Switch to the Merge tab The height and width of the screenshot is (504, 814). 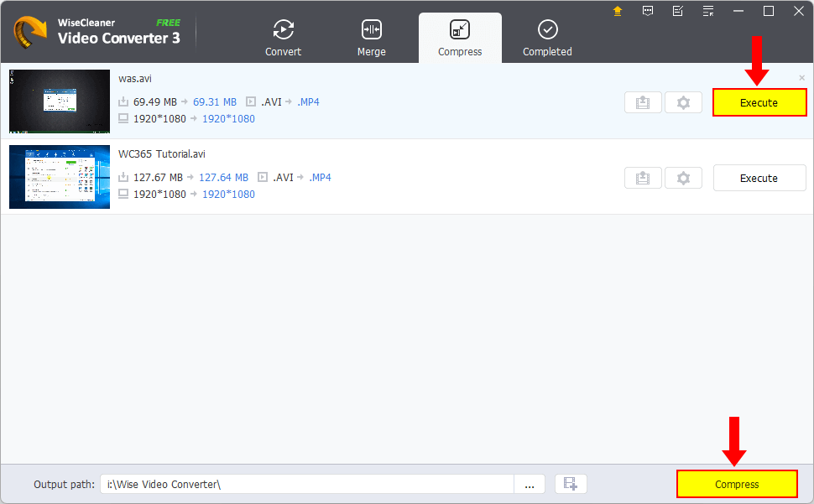click(371, 39)
